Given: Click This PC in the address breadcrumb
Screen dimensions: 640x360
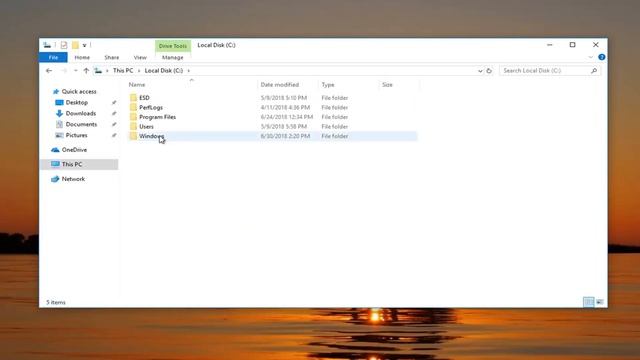Looking at the screenshot, I should (123, 71).
